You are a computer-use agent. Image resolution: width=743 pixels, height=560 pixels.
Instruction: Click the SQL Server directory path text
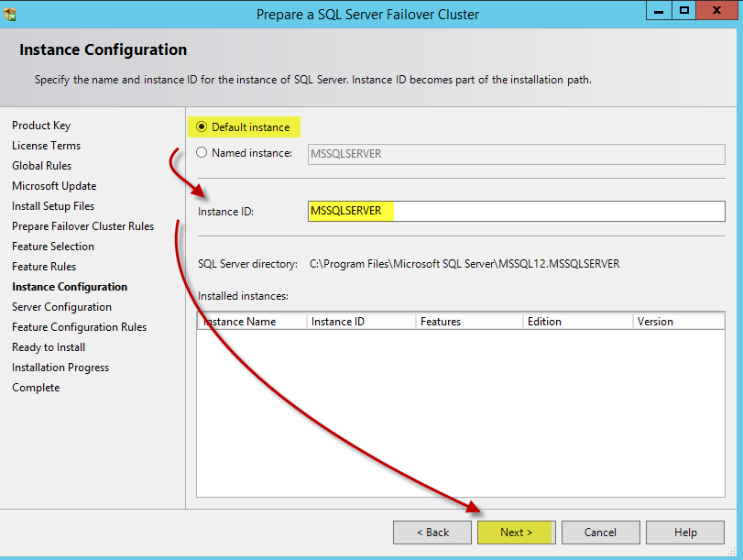click(464, 264)
